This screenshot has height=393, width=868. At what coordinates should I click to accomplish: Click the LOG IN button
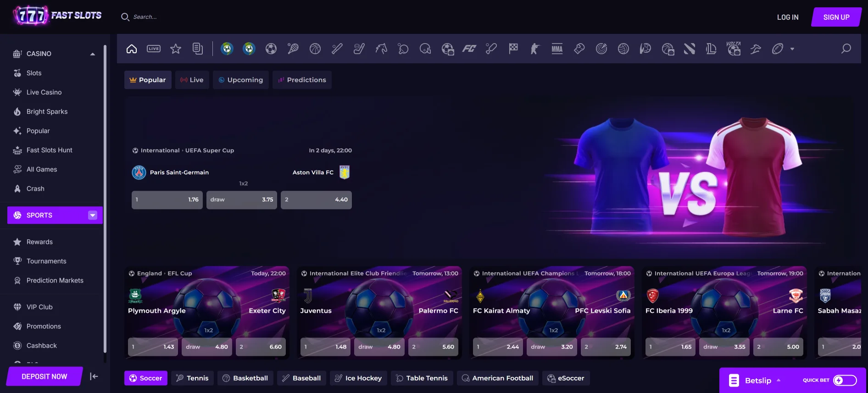coord(788,17)
